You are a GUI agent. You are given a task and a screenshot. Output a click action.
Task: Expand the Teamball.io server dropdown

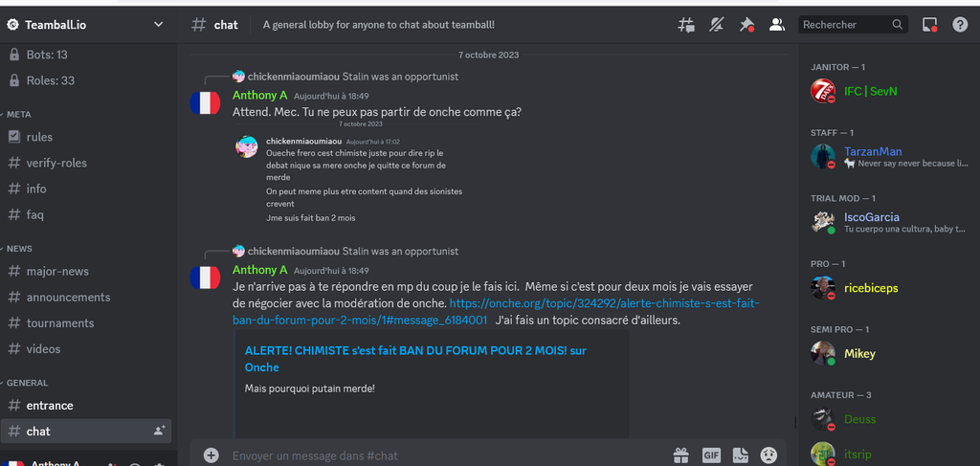click(158, 25)
